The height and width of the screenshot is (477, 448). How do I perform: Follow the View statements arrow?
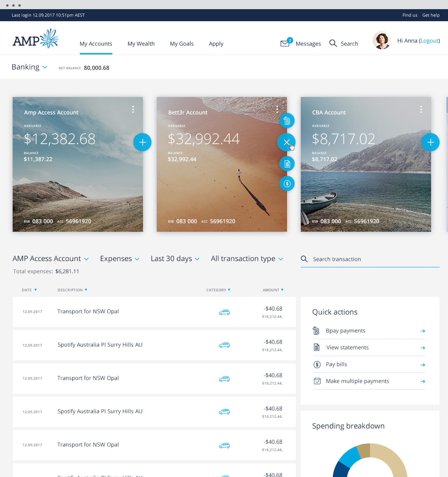pos(423,348)
